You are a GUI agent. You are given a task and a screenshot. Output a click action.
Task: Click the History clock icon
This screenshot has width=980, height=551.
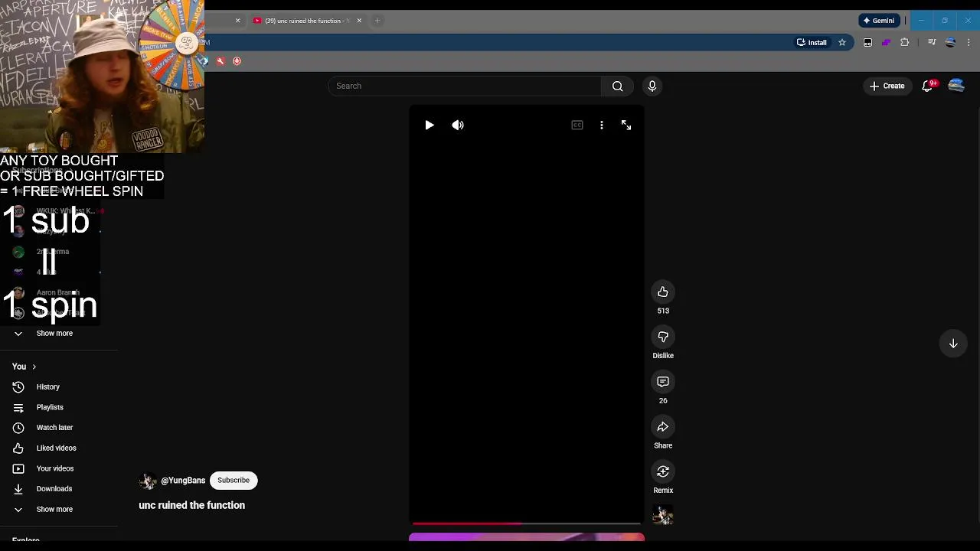(x=18, y=387)
